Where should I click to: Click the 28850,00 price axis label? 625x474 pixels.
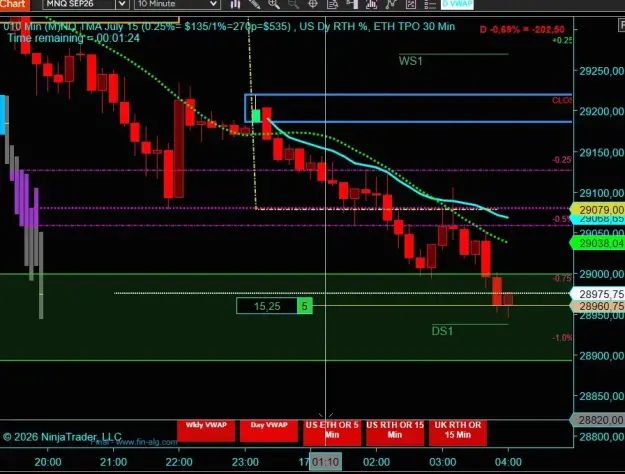pos(601,396)
